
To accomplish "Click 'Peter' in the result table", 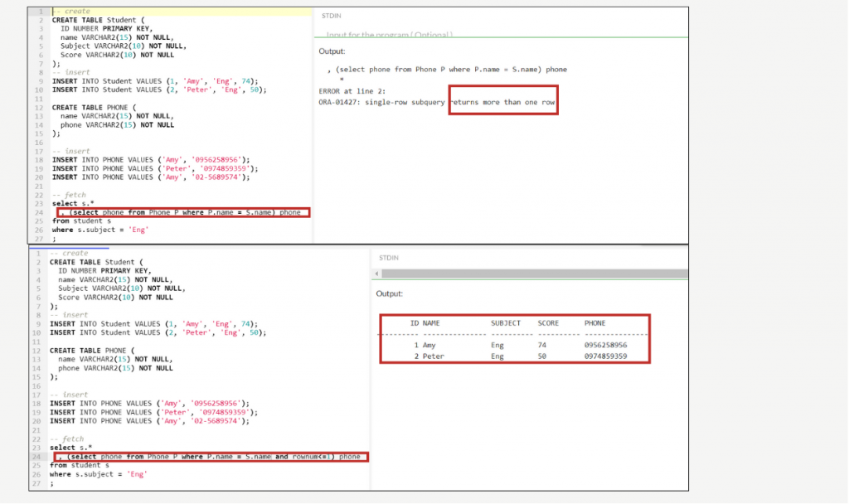I will coord(433,356).
